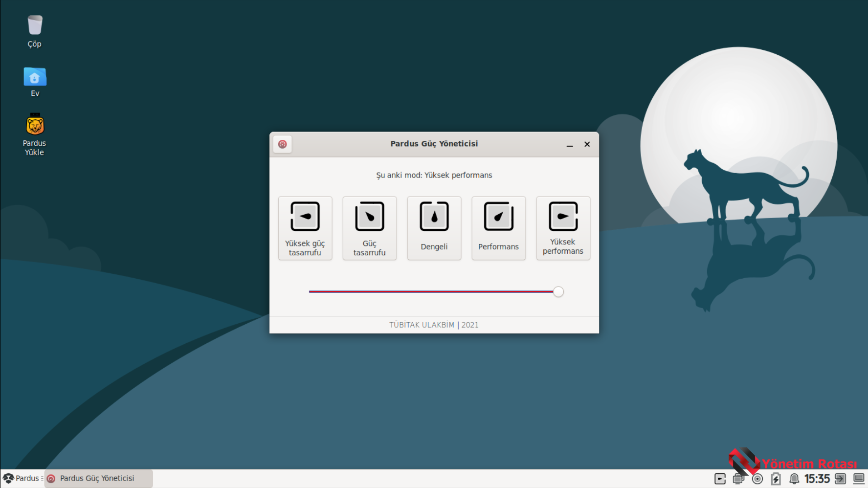Open the Ev home folder icon
868x488 pixels.
pos(35,82)
